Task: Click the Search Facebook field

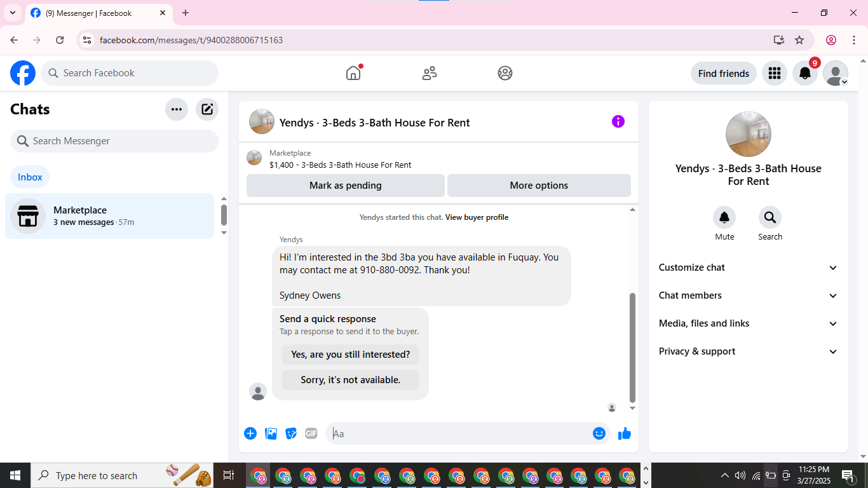Action: 130,73
